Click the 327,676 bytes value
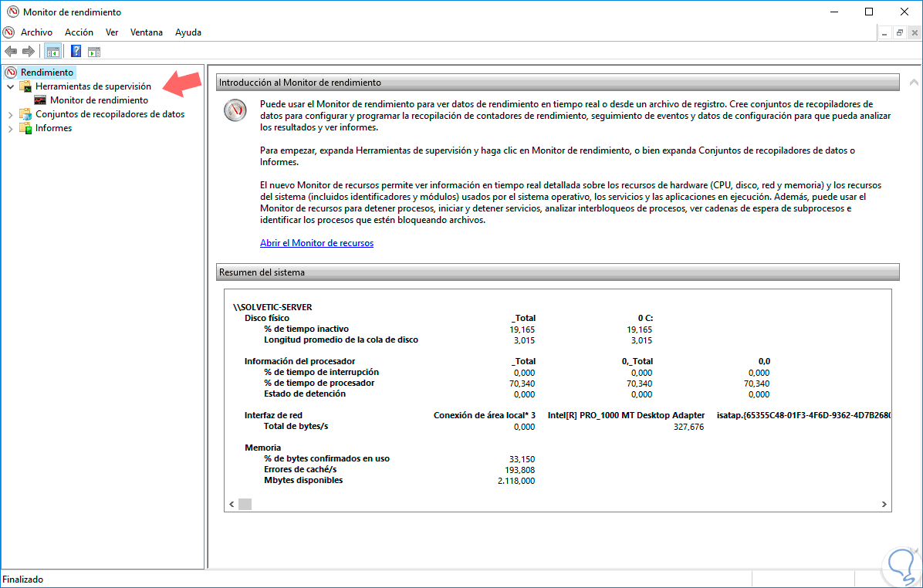 pos(688,427)
